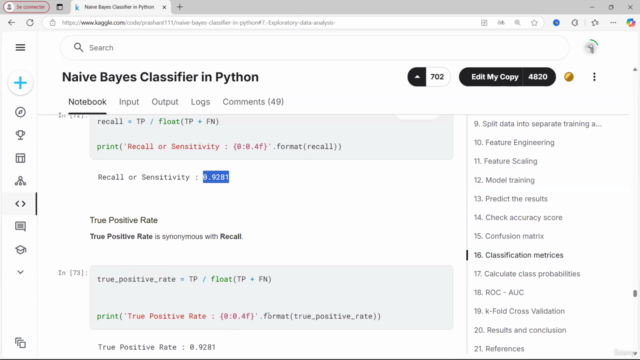Go to 13. Predict the results section
Viewport: 640px width, 360px height.
coord(511,199)
